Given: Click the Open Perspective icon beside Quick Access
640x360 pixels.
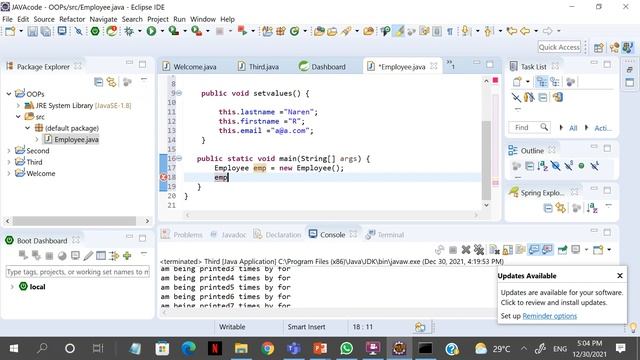Looking at the screenshot, I should click(599, 48).
